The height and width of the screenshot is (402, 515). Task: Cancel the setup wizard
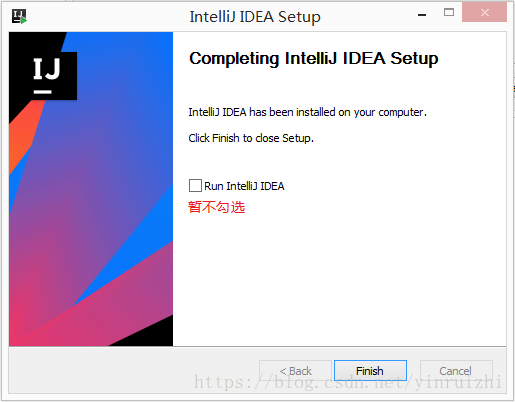pos(456,370)
